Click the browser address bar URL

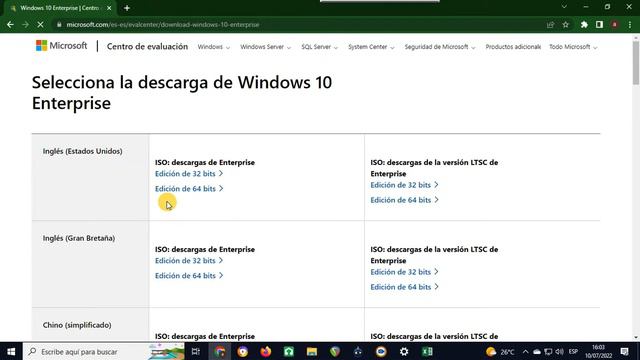pyautogui.click(x=163, y=25)
